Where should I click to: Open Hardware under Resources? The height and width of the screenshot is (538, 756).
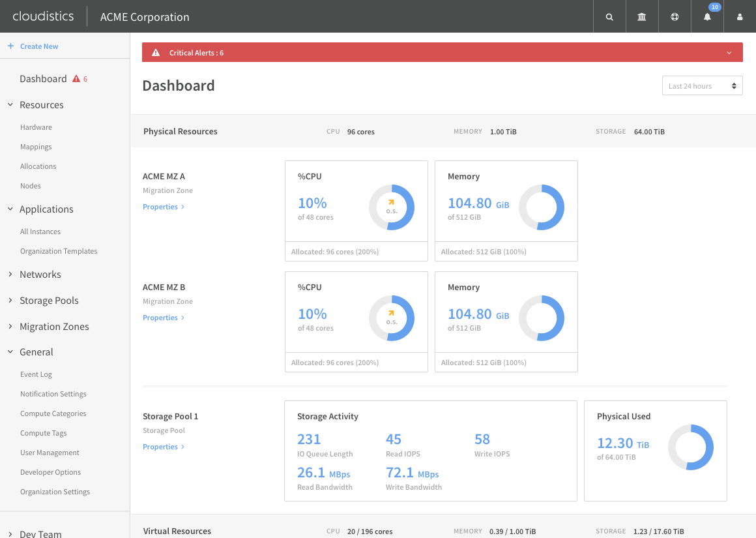(x=36, y=127)
